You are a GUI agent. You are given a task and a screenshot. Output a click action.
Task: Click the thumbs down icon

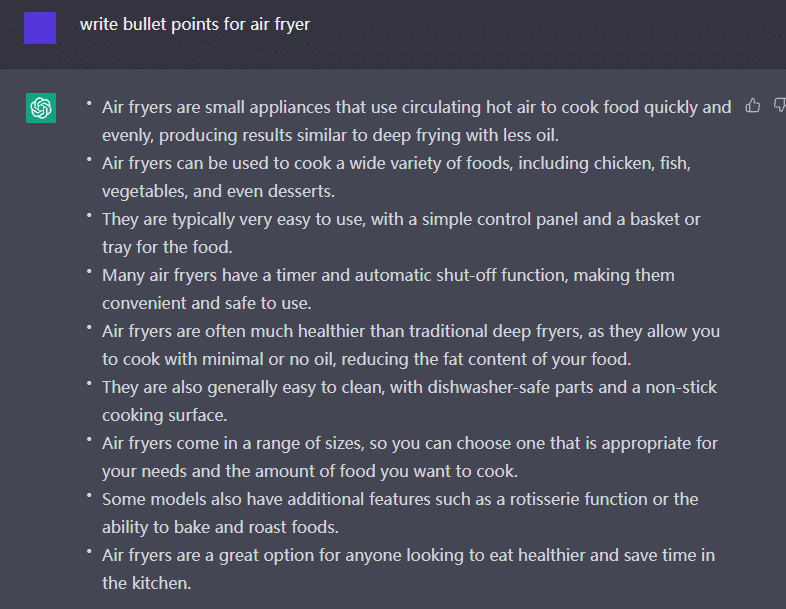click(779, 105)
